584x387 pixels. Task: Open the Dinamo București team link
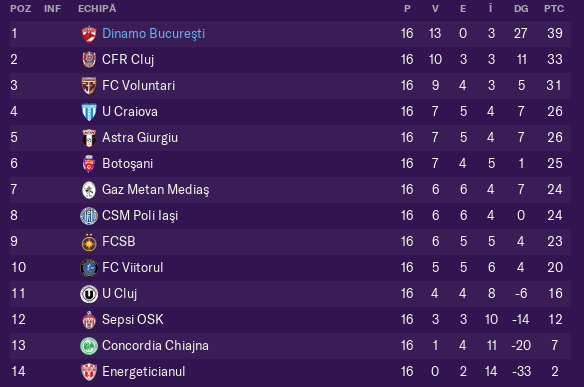(x=153, y=34)
